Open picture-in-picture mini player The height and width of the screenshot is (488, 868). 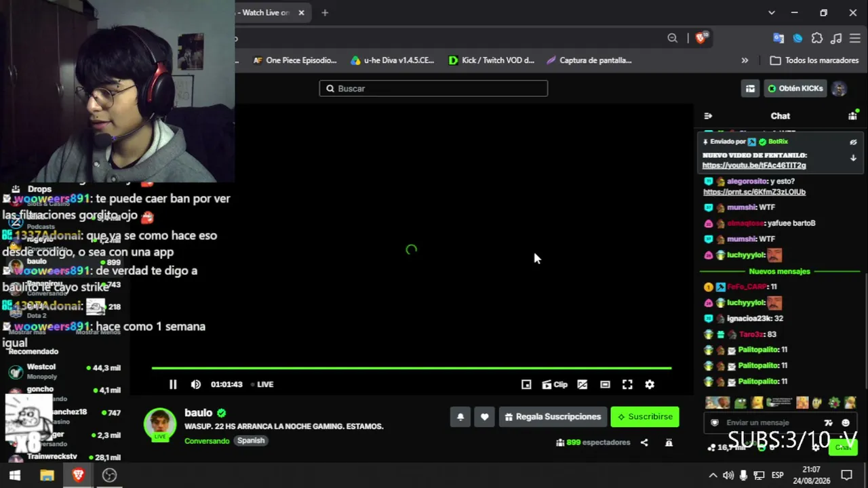[526, 384]
